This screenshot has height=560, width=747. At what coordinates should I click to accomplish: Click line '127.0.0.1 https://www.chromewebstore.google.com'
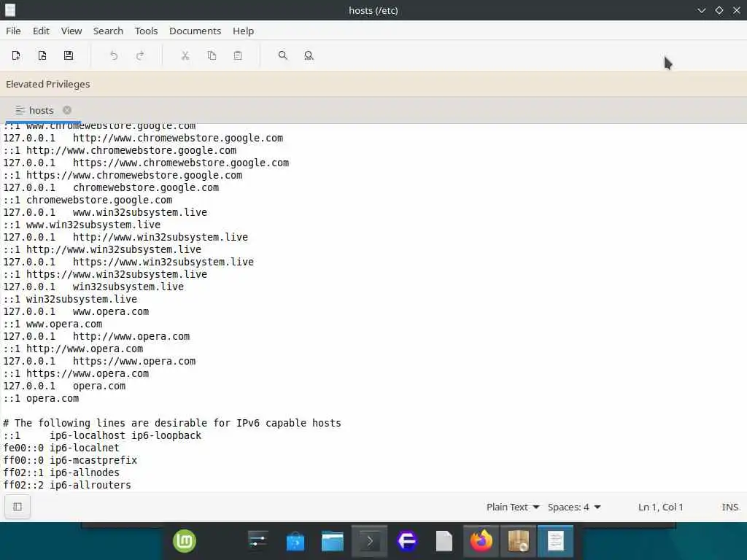click(146, 163)
